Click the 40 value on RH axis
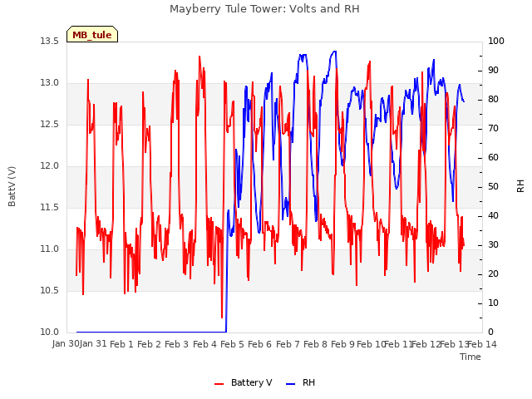 tap(493, 216)
